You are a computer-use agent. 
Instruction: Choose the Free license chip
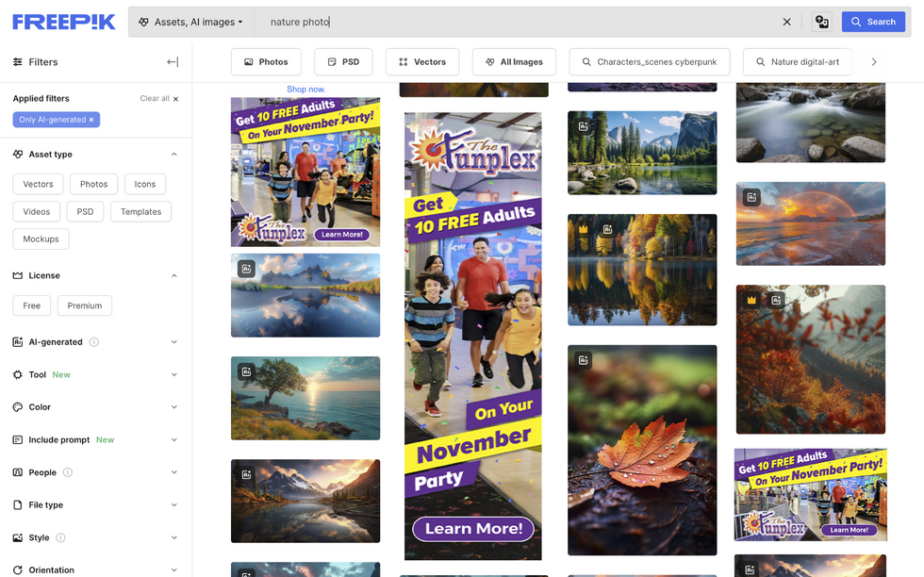(32, 305)
